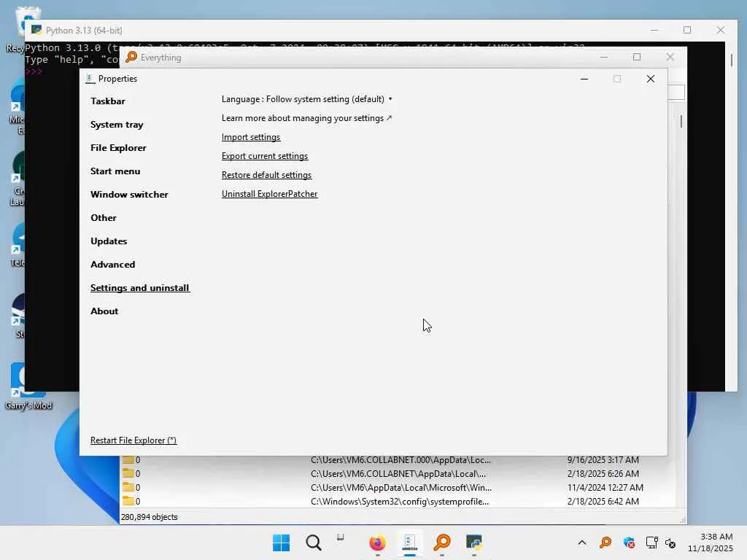Screen dimensions: 747x560
Task: Click Restore default settings link
Action: pos(266,175)
